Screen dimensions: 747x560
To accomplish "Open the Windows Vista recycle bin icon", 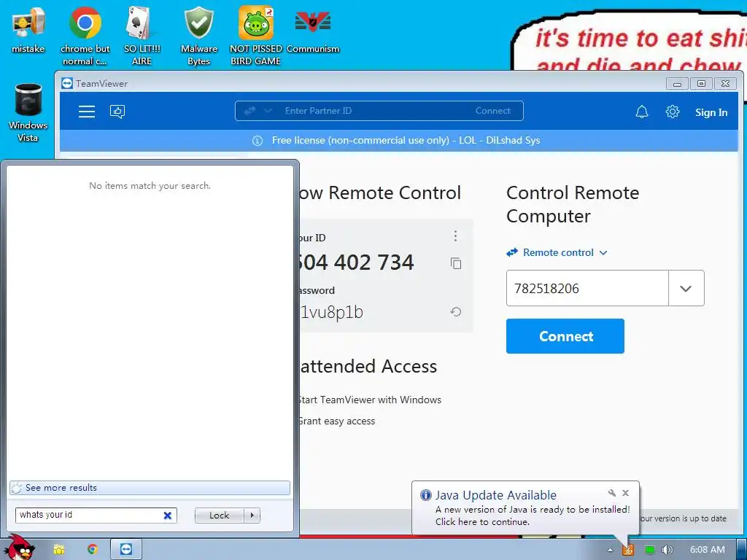I will [28, 112].
